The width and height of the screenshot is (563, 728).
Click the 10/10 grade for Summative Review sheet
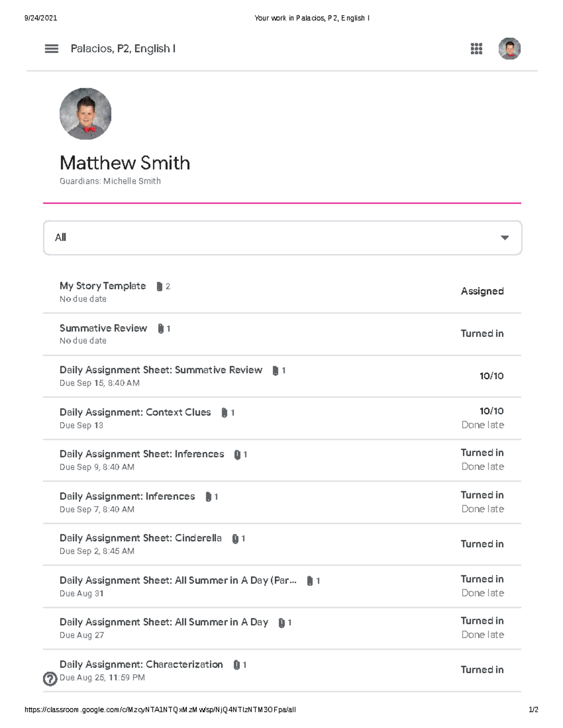pos(491,376)
